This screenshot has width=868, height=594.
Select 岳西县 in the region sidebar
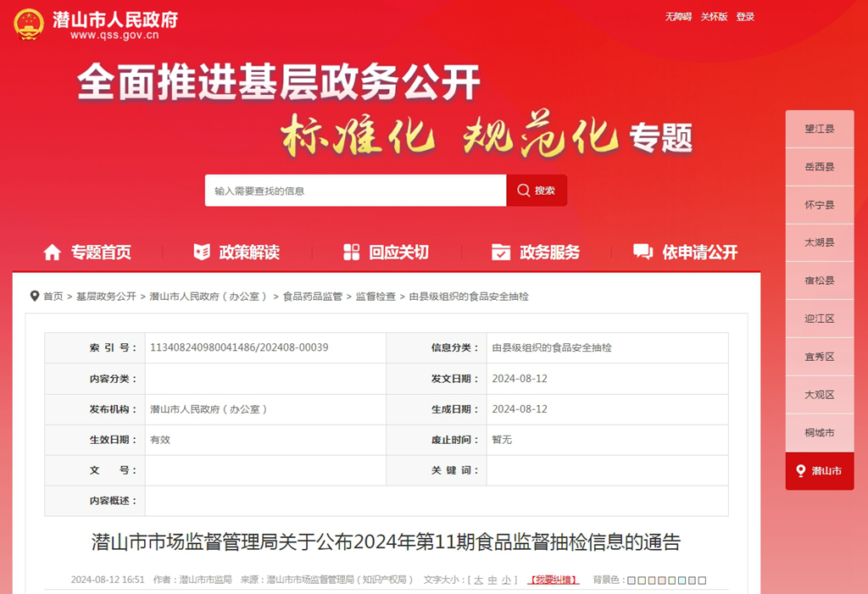pos(820,167)
